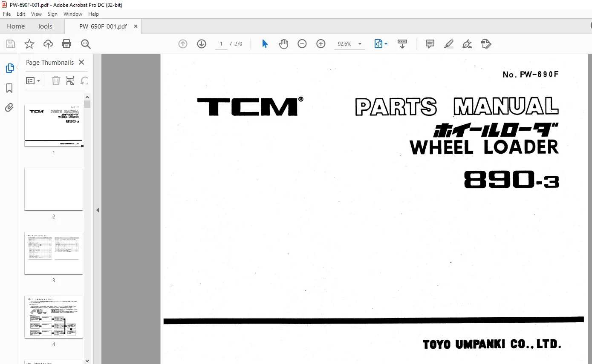Select the blank page 2 thumbnail
This screenshot has height=364, width=592.
(x=54, y=189)
